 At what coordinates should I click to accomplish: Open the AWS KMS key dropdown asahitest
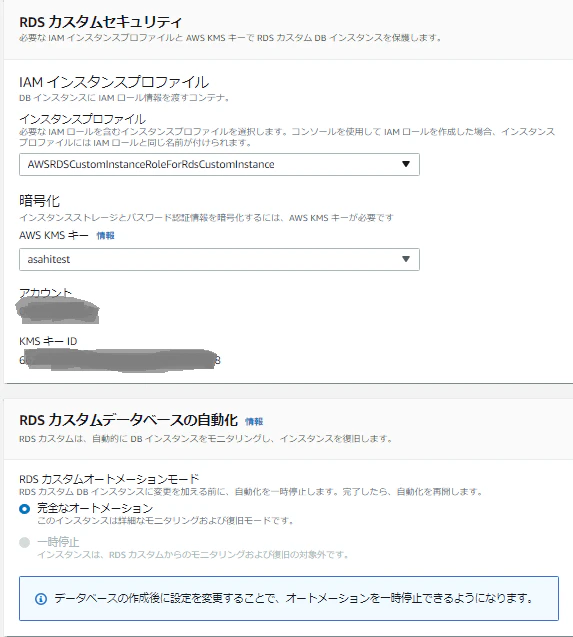[219, 259]
